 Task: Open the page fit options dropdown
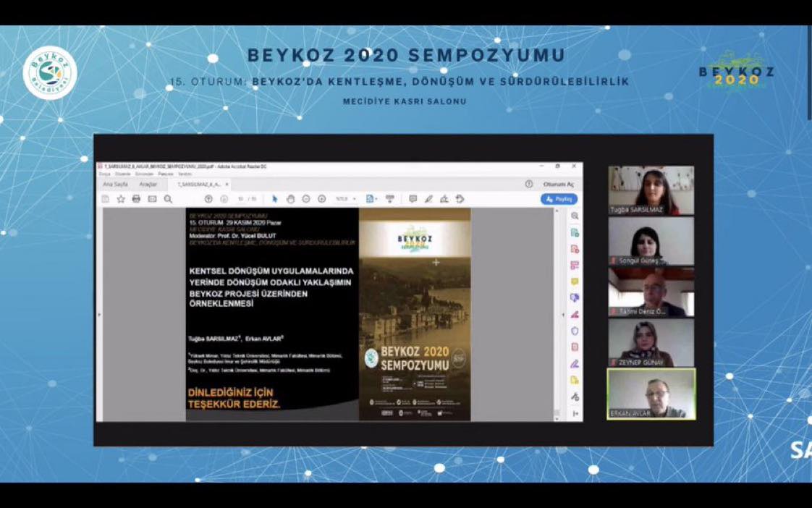(372, 199)
